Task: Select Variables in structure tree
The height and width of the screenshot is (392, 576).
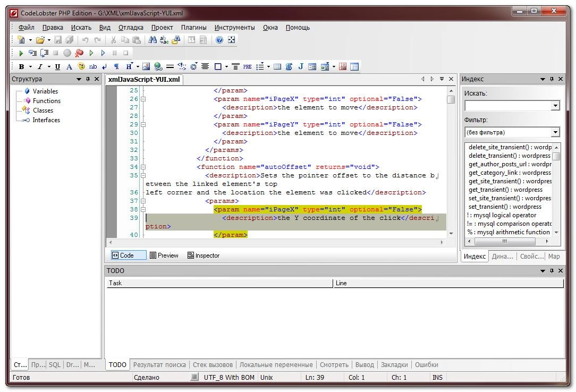Action: tap(45, 91)
